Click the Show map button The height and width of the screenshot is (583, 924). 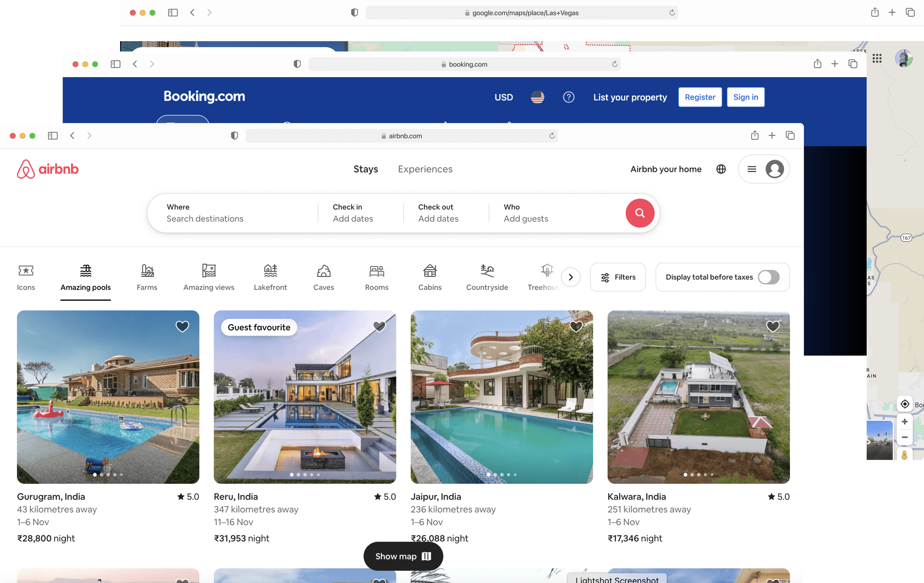[403, 556]
